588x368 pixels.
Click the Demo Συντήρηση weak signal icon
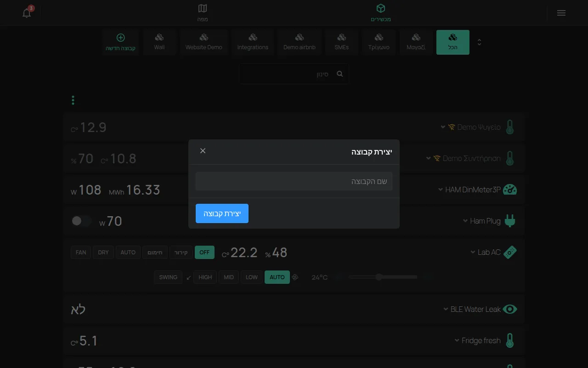tap(437, 158)
